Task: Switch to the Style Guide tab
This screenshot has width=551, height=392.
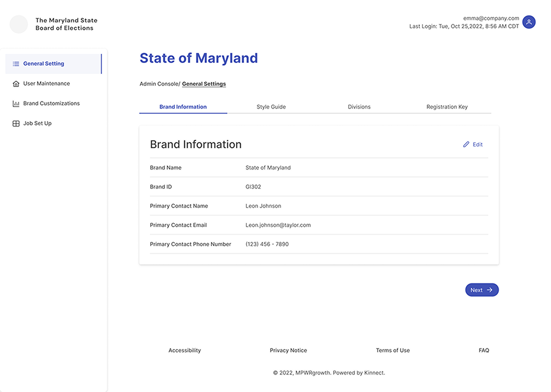Action: coord(271,107)
